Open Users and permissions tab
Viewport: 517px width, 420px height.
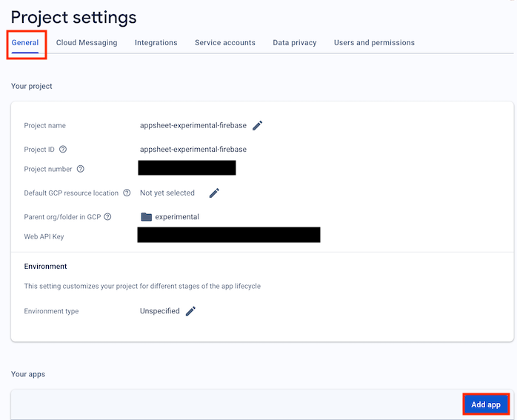[x=374, y=43]
